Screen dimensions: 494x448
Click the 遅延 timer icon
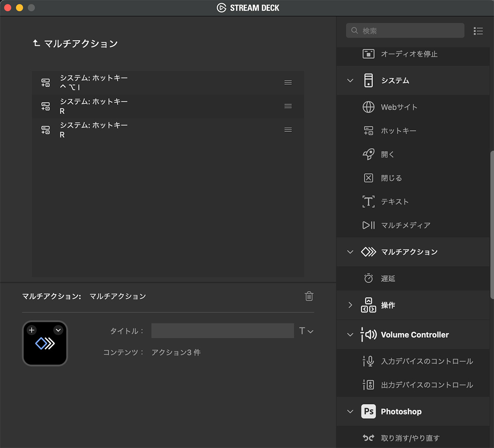(x=368, y=279)
